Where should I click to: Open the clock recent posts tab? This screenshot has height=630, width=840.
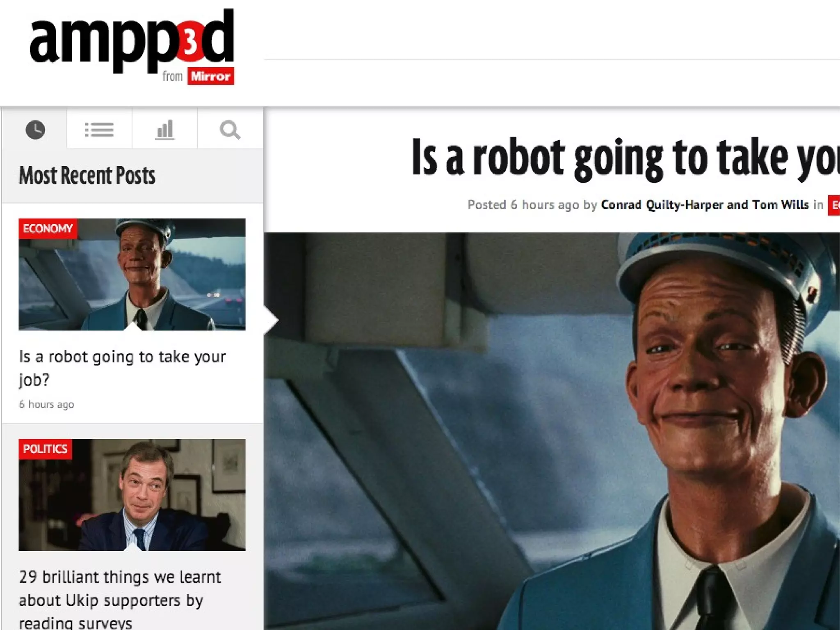click(35, 130)
